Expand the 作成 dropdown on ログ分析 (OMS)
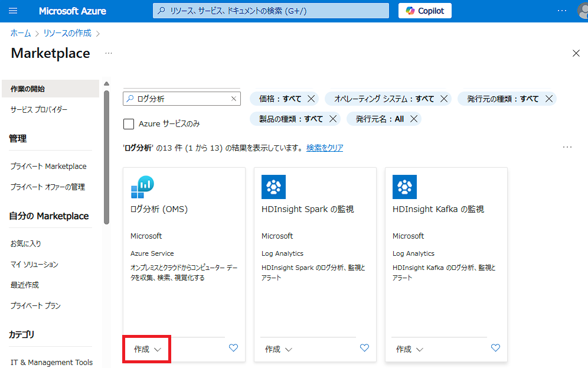The image size is (588, 368). 146,349
